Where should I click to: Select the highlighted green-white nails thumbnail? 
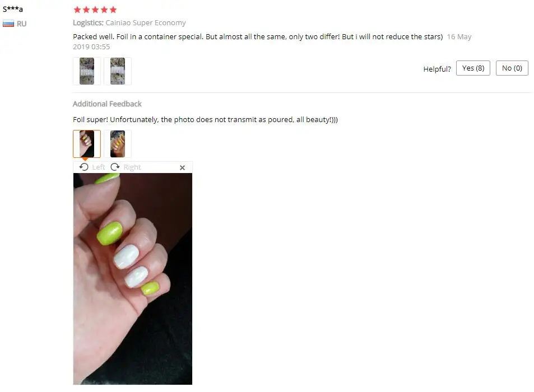tap(87, 144)
